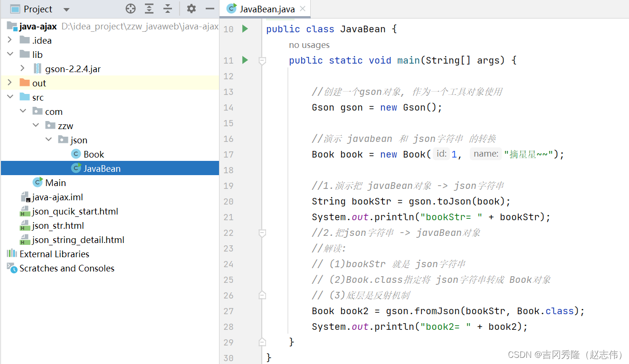629x364 pixels.
Task: Click 'fromJson' method call on line 27
Action: [438, 311]
